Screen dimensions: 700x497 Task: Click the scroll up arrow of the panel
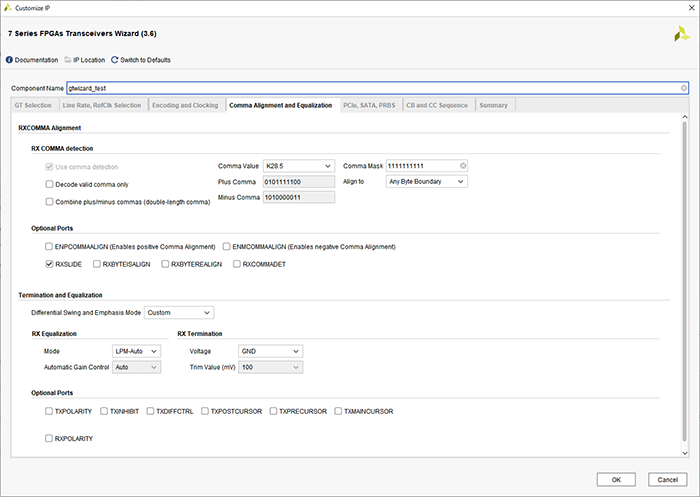685,117
